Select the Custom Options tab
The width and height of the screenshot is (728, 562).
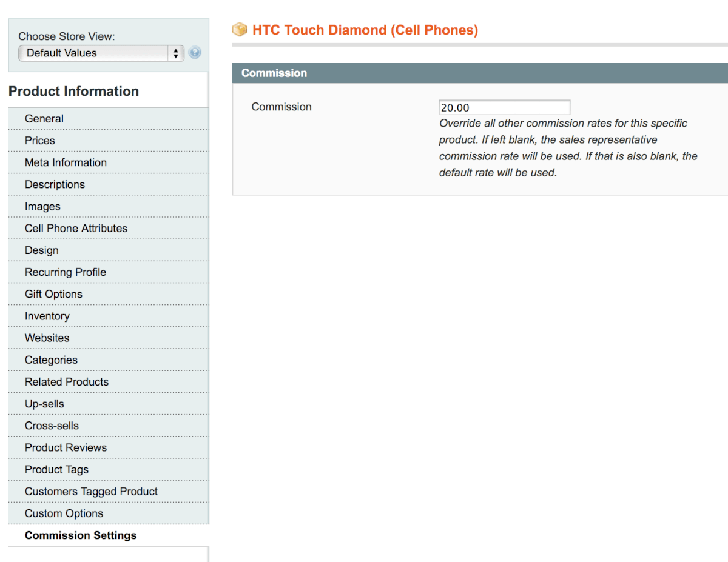(64, 513)
